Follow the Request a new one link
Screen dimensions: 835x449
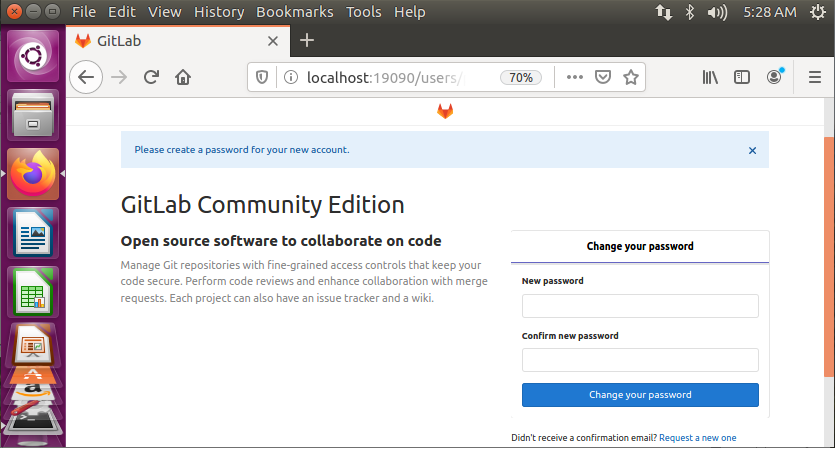click(698, 438)
